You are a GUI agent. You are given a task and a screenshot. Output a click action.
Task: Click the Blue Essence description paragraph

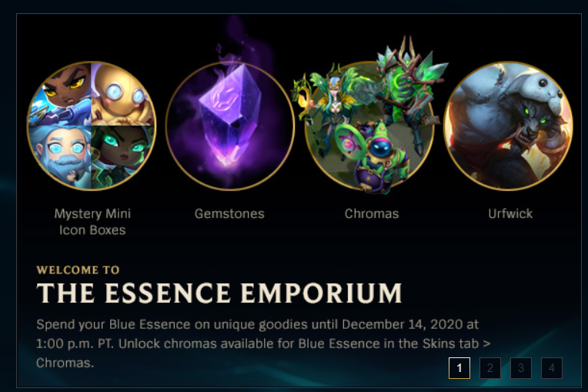click(x=263, y=343)
